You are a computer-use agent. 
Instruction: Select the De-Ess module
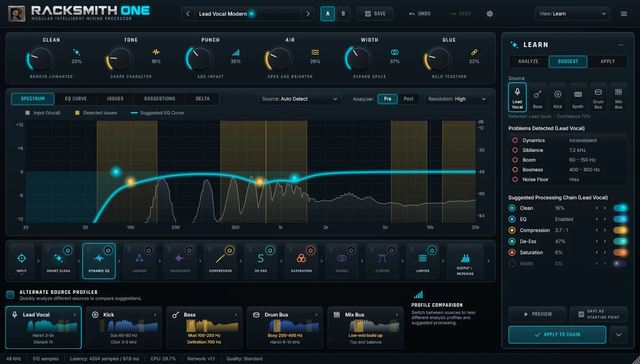pos(260,261)
